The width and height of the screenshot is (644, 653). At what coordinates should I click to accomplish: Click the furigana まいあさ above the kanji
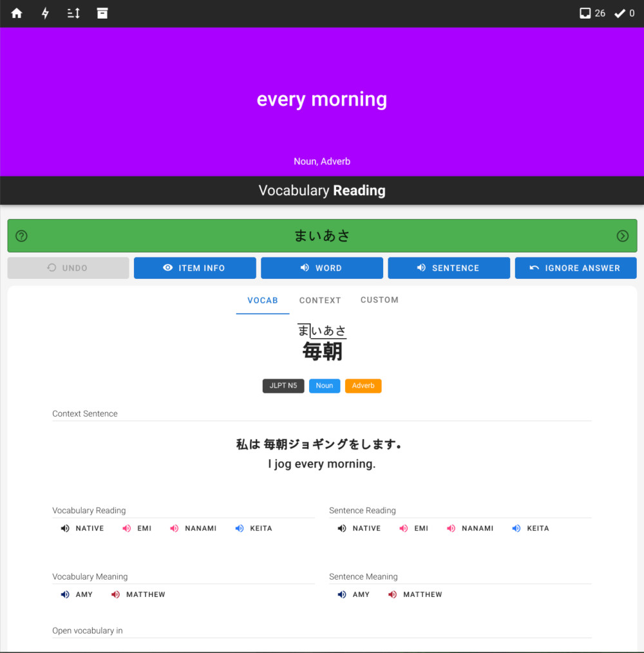point(322,330)
